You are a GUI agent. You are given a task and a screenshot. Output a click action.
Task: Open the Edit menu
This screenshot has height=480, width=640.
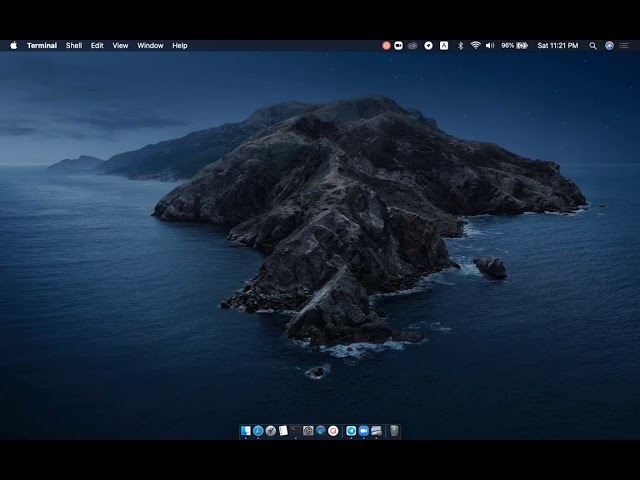[x=97, y=45]
